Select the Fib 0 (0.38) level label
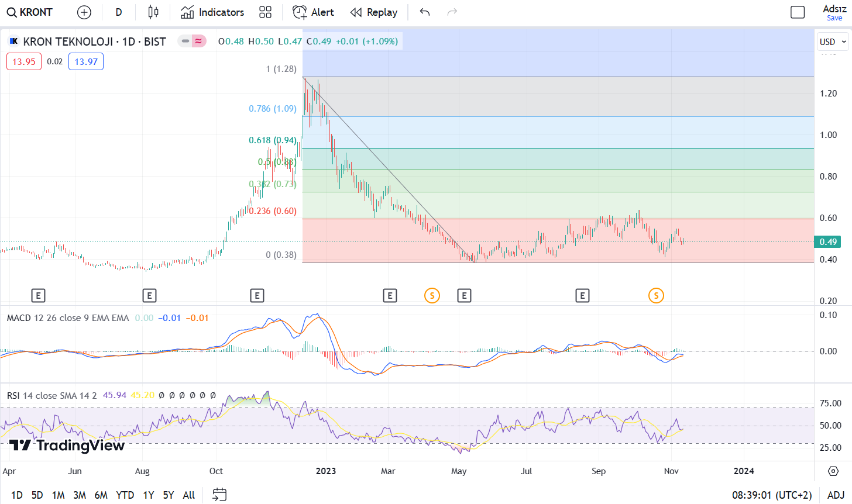 click(281, 255)
